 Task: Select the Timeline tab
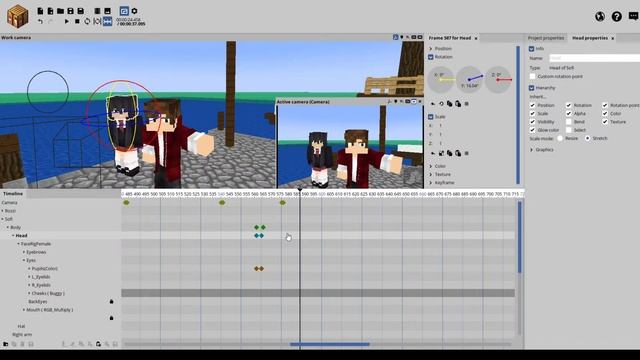click(x=13, y=193)
